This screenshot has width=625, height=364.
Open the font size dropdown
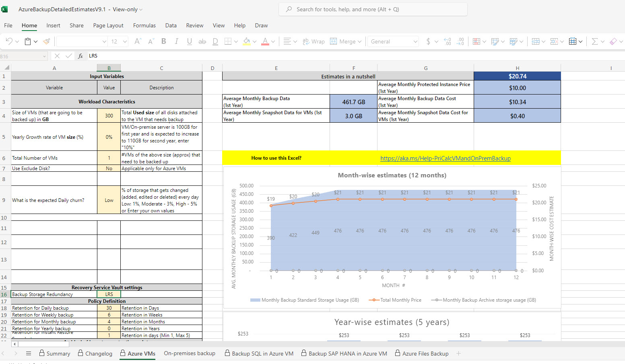(x=125, y=41)
